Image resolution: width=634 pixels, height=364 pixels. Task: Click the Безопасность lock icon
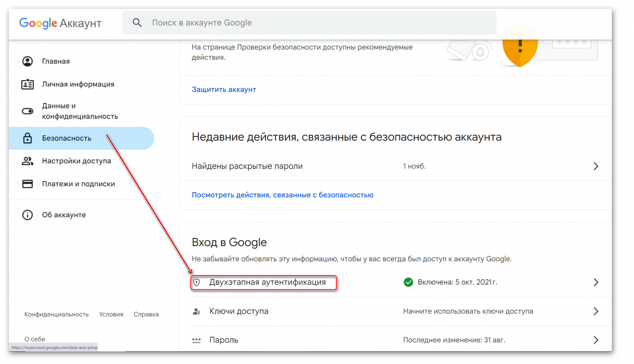pyautogui.click(x=28, y=138)
